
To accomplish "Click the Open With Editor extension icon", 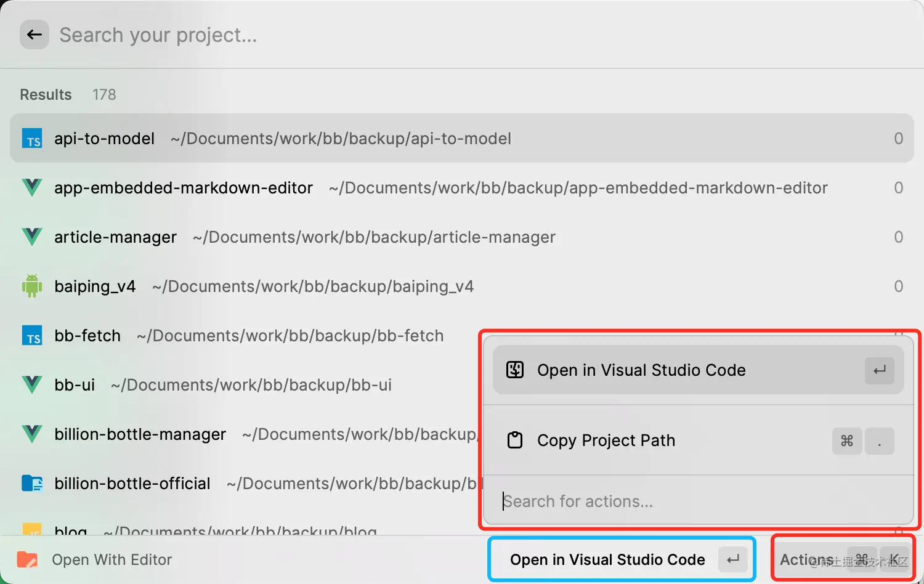I will [x=27, y=559].
